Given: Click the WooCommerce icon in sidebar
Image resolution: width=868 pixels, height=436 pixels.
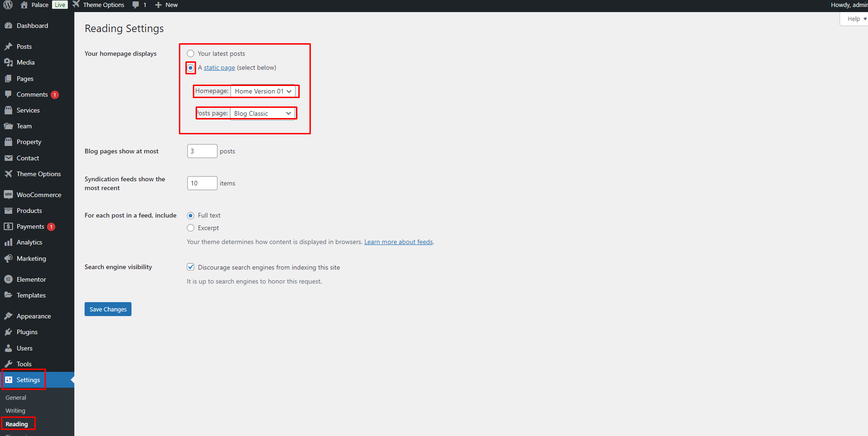Looking at the screenshot, I should (x=8, y=195).
